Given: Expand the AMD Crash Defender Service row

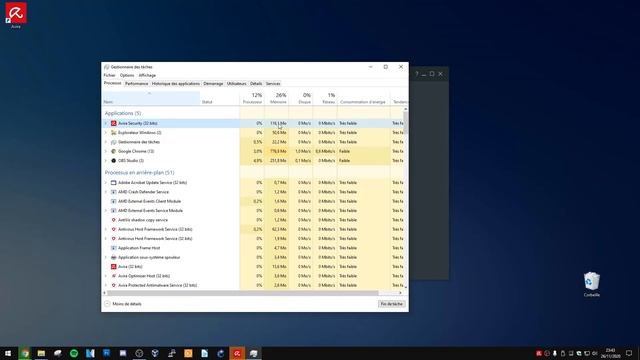Looking at the screenshot, I should 106,192.
